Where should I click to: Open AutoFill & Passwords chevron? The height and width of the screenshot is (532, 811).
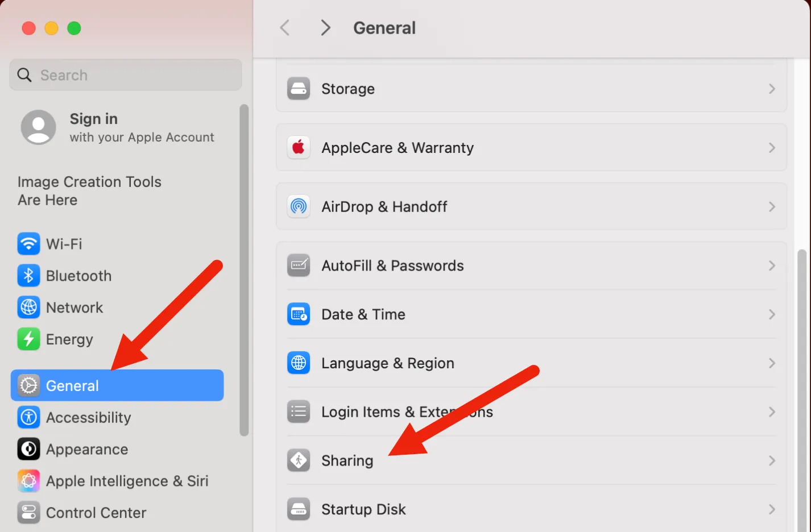pyautogui.click(x=772, y=265)
